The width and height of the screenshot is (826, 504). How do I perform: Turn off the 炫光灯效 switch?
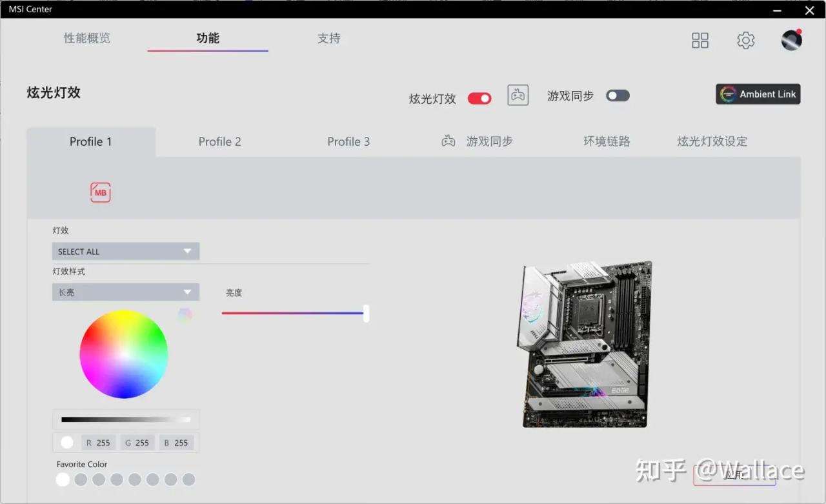[479, 98]
